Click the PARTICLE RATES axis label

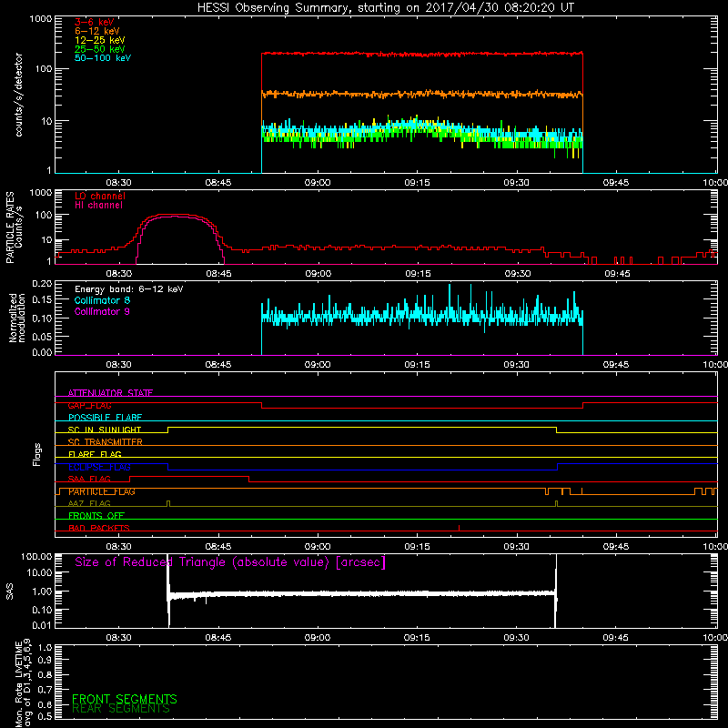(14, 227)
